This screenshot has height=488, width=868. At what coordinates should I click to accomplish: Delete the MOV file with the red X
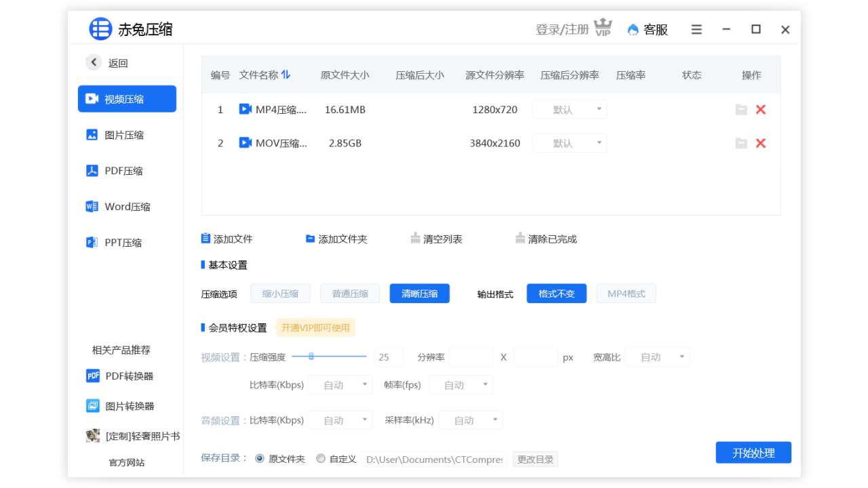[x=760, y=143]
